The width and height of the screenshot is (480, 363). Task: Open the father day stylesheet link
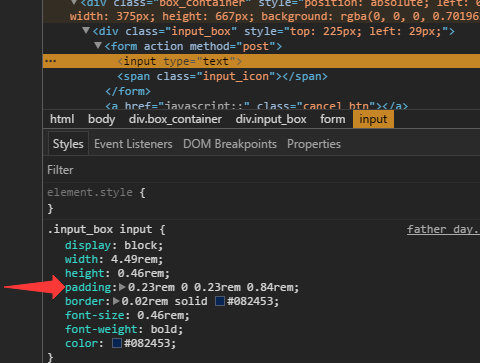(443, 229)
